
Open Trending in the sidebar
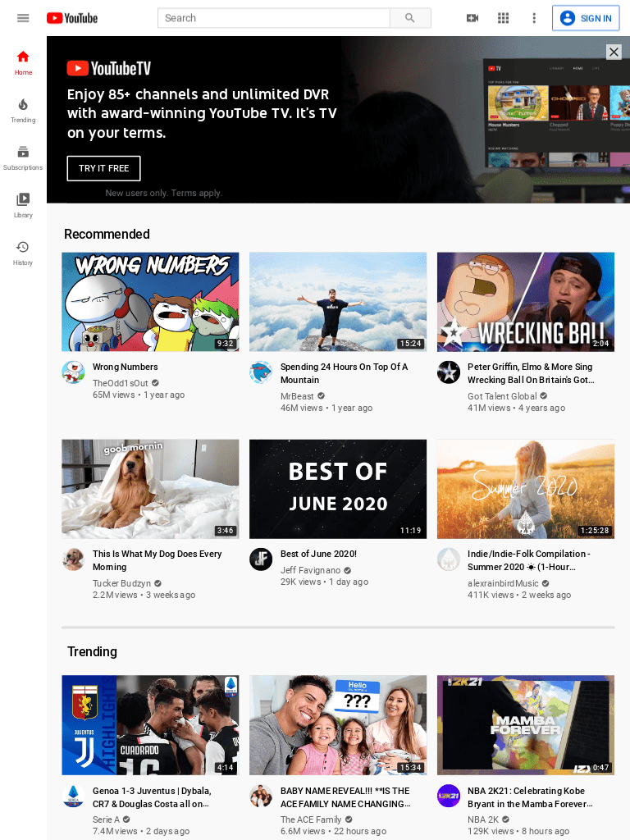[23, 111]
